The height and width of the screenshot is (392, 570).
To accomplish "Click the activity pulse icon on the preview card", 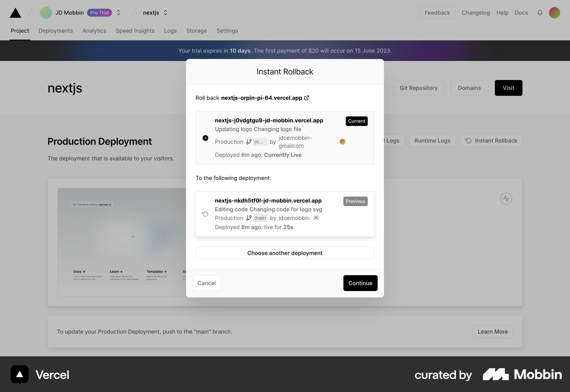I will (x=506, y=198).
